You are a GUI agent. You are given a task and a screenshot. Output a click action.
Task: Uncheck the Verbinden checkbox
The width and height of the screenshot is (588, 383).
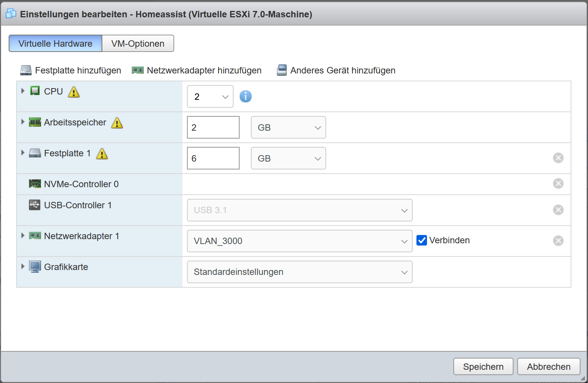pos(422,240)
